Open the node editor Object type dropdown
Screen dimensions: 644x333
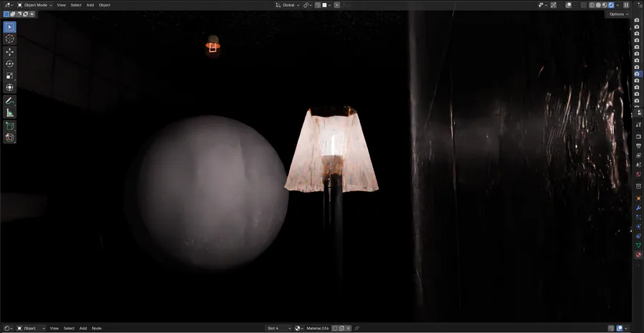31,328
